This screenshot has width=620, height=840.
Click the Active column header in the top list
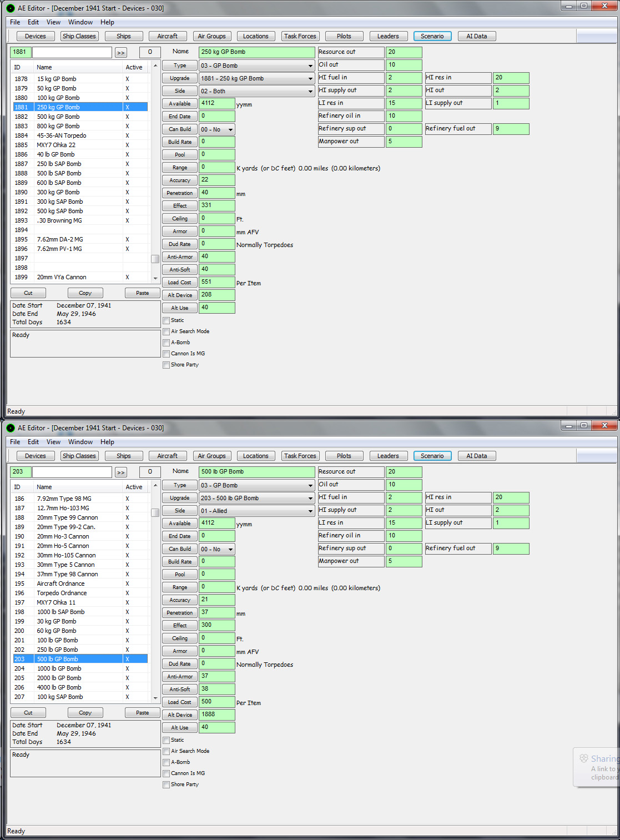tap(136, 67)
